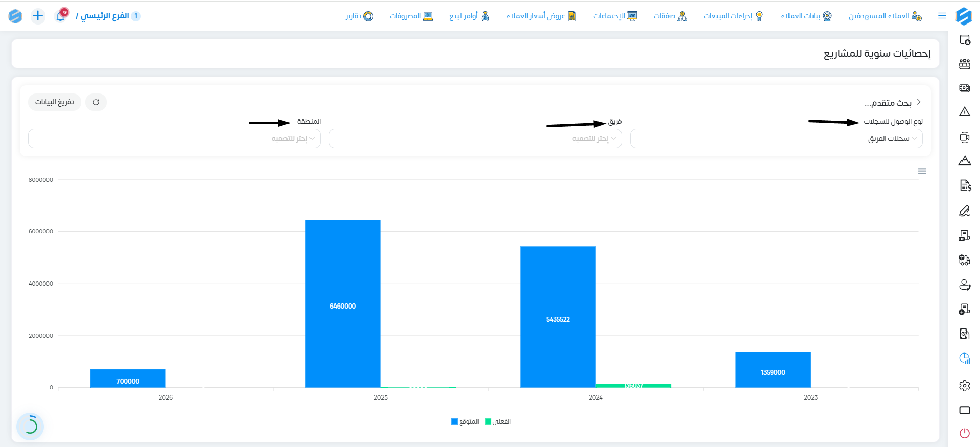Open the فريق filter dropdown
This screenshot has width=980, height=447.
(x=475, y=138)
